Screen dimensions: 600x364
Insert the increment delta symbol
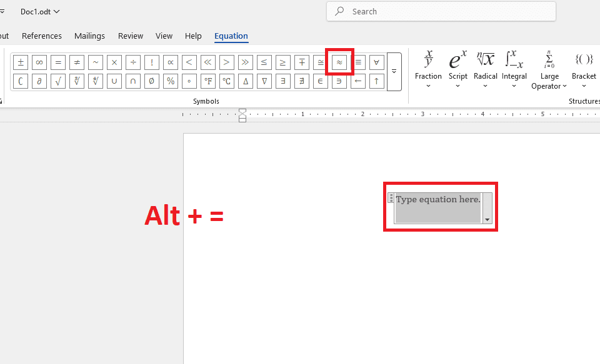pyautogui.click(x=246, y=81)
